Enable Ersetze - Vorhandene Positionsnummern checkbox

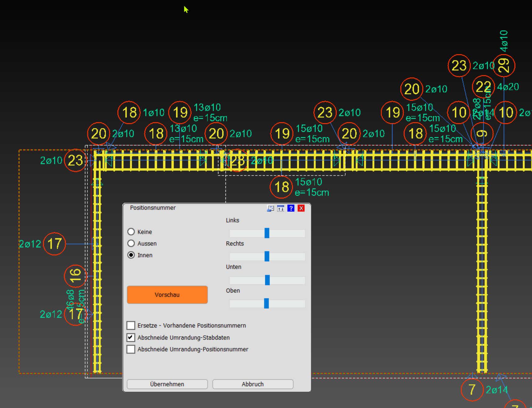[131, 325]
